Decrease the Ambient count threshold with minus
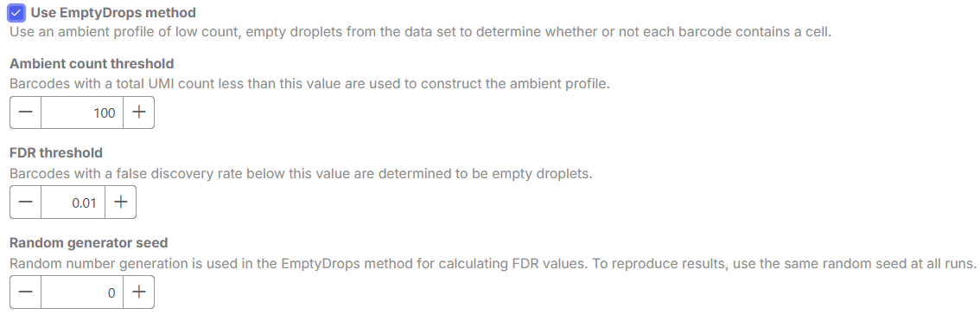The width and height of the screenshot is (980, 321). 26,112
